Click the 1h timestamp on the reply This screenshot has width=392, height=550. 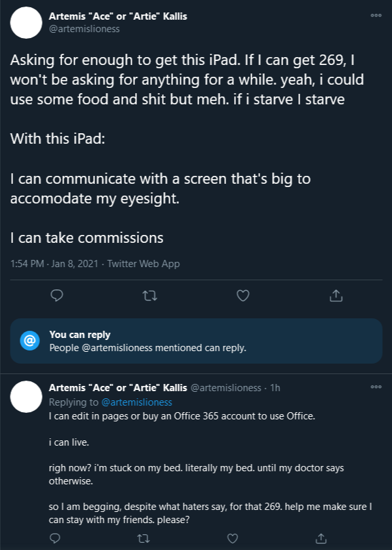tap(275, 388)
